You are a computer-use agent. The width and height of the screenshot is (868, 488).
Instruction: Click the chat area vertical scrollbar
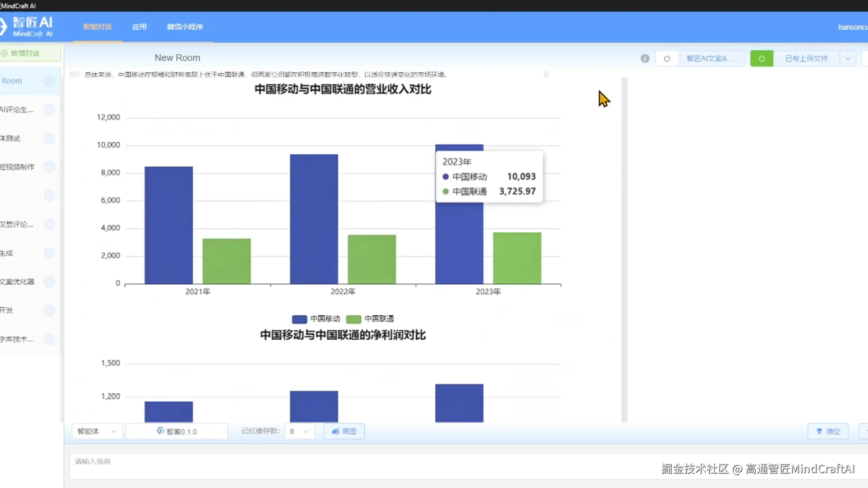click(625, 249)
